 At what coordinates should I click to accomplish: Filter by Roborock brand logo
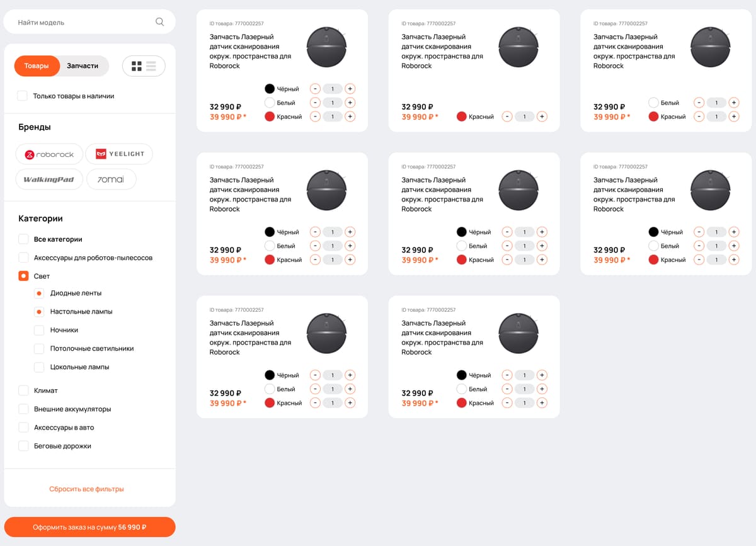tap(49, 154)
